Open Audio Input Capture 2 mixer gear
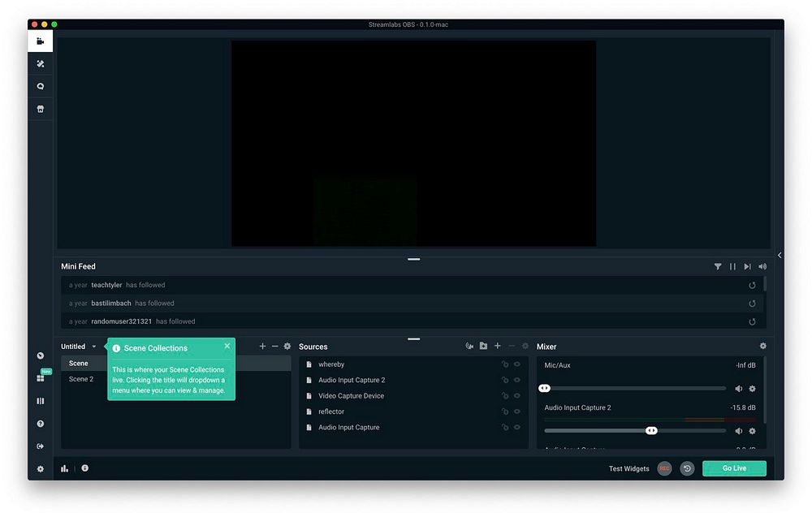The width and height of the screenshot is (812, 517). coord(753,431)
